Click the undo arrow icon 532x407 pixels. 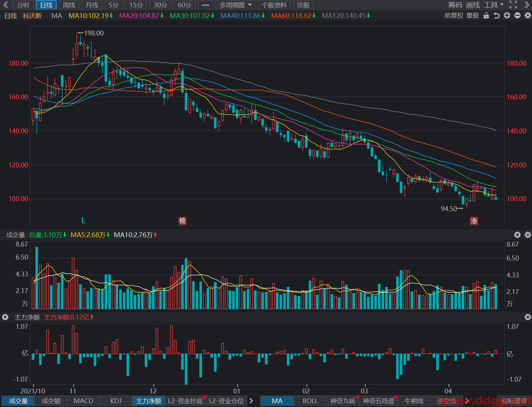(497, 16)
